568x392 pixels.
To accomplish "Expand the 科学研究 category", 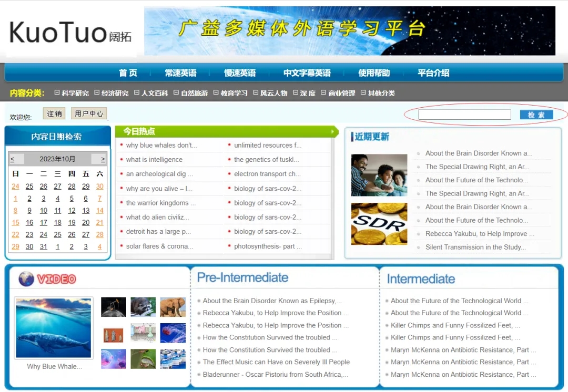I will 72,93.
